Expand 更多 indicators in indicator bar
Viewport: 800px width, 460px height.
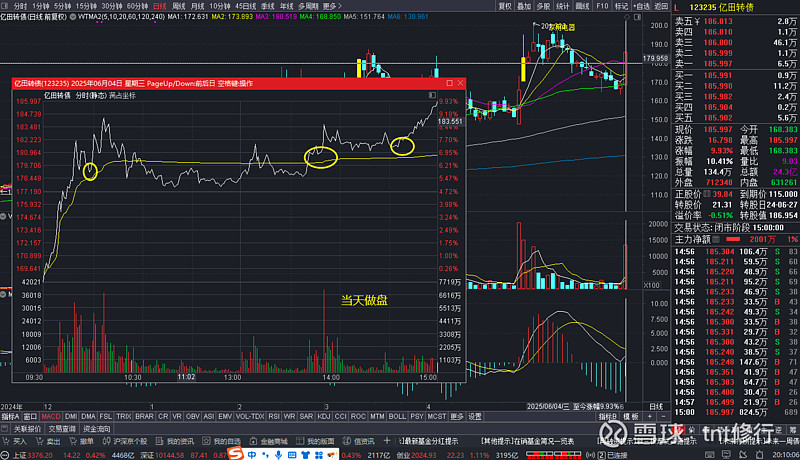click(x=456, y=417)
